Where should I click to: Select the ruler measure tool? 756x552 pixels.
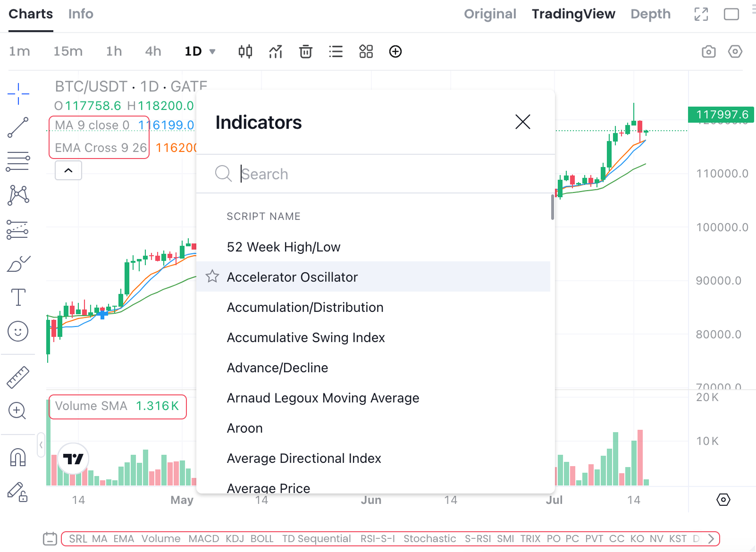click(18, 377)
